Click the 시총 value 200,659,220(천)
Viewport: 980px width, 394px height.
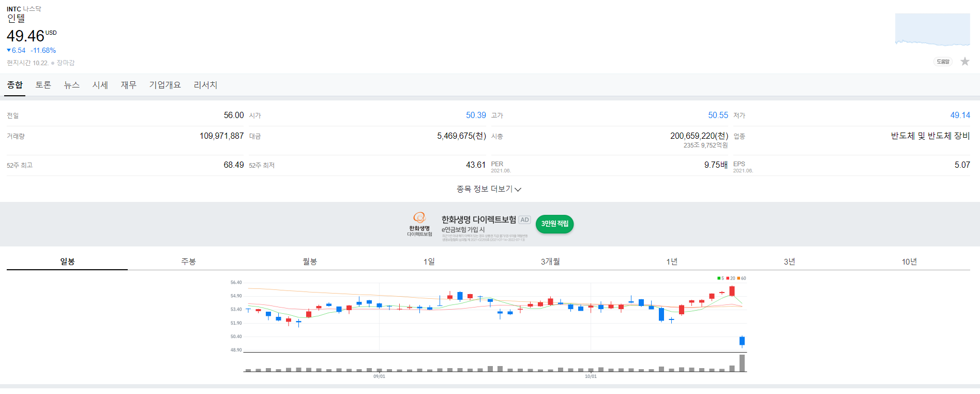[699, 136]
